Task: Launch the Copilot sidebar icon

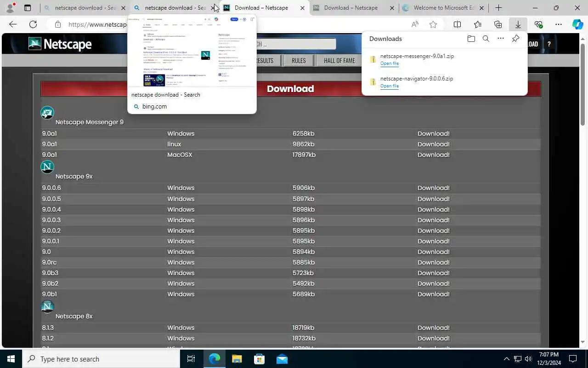Action: (578, 24)
